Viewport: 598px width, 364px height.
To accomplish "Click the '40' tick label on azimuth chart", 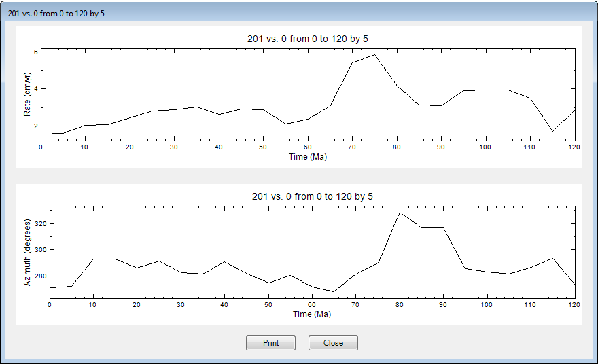I will click(x=224, y=304).
